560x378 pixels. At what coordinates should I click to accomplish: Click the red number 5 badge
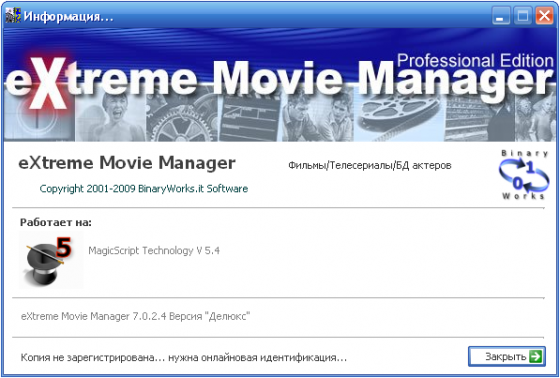(64, 247)
